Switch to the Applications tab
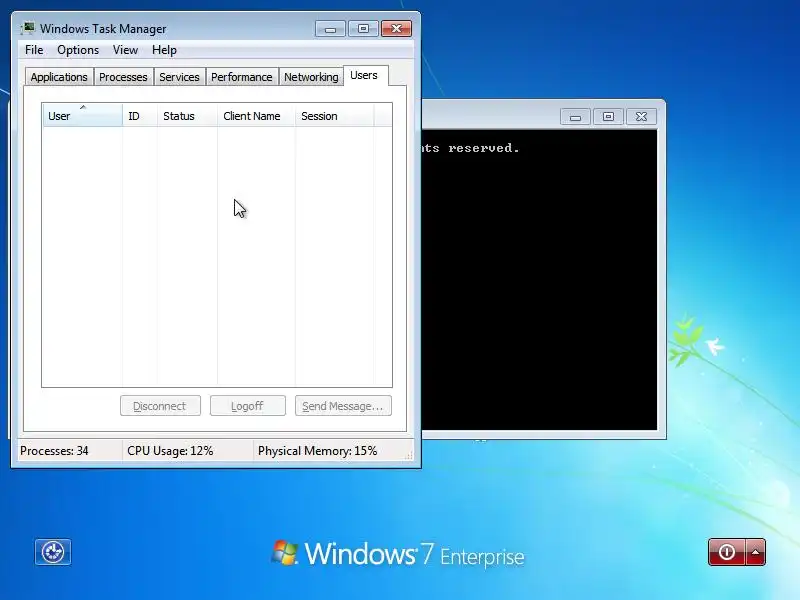Viewport: 800px width, 600px height. tap(59, 77)
